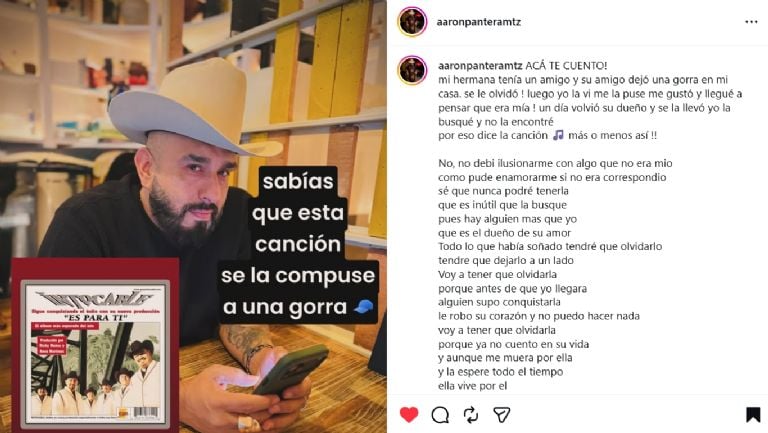Screen dimensions: 768x433
Task: Click the header profile avatar story ring
Action: pyautogui.click(x=412, y=22)
